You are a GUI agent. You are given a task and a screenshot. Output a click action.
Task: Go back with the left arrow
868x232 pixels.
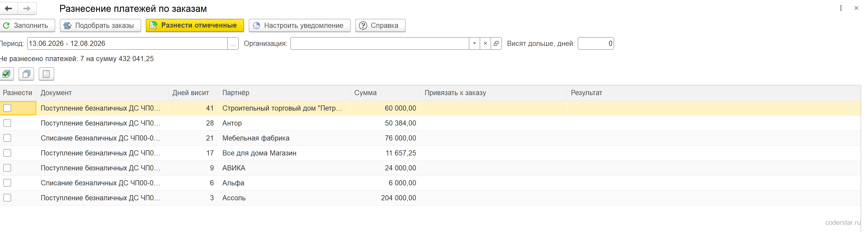pos(9,9)
